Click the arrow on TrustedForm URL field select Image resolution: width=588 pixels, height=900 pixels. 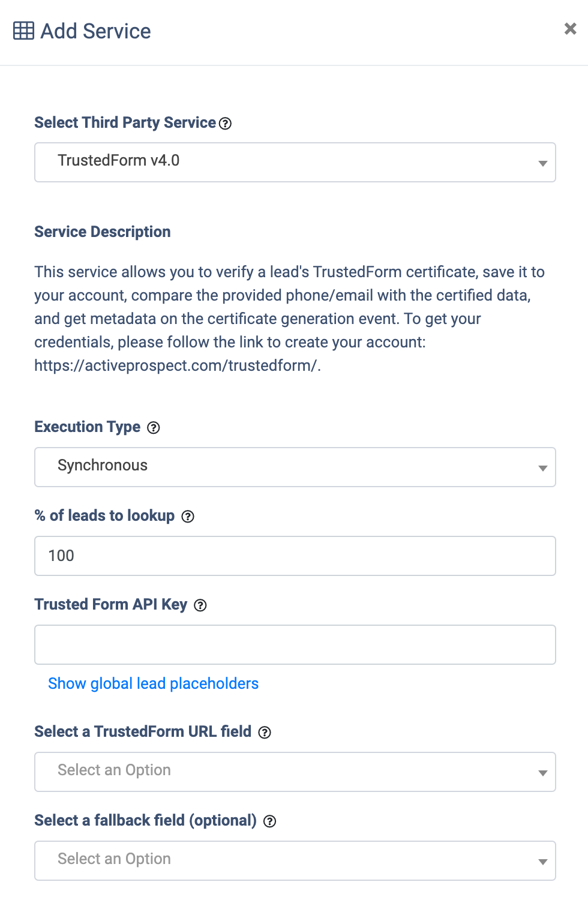tap(542, 773)
